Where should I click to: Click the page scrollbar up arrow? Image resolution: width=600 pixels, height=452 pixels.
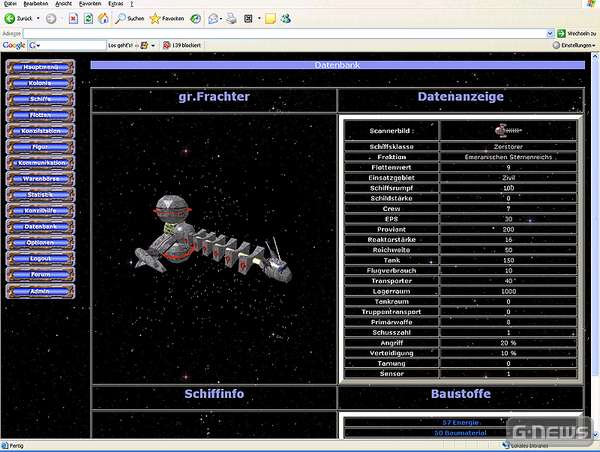pyautogui.click(x=596, y=56)
